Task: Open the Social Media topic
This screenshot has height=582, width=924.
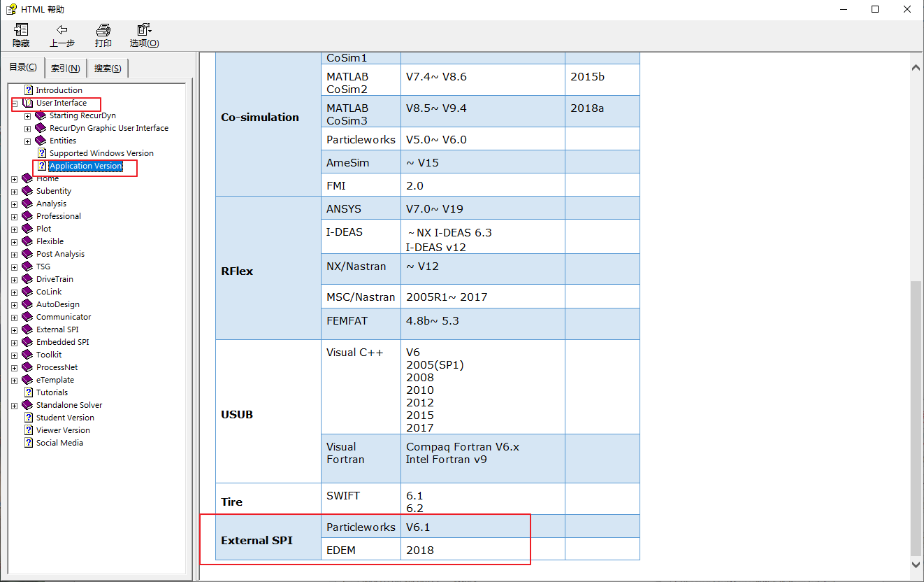Action: (59, 443)
